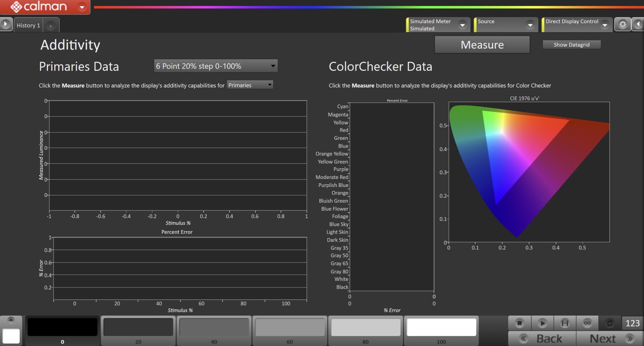
Task: Click the infinity continuous-read icon
Action: coord(587,323)
